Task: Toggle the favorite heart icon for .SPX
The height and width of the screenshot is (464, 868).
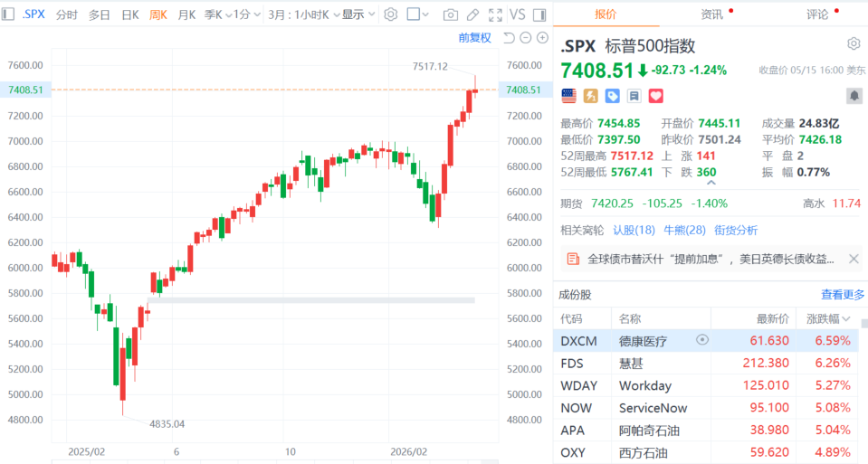Action: click(x=655, y=96)
